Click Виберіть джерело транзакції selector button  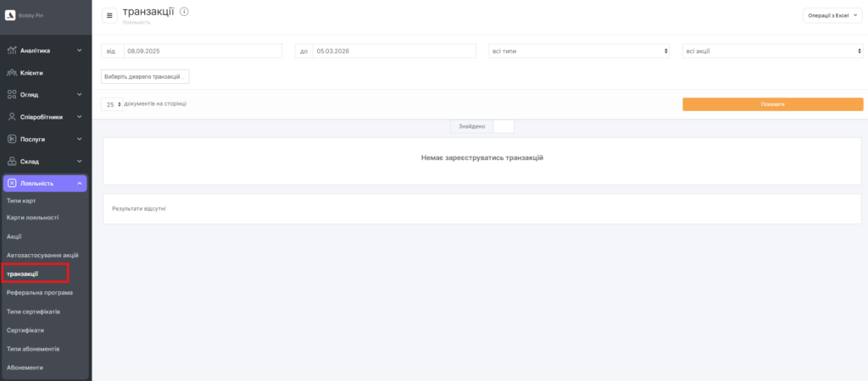145,77
